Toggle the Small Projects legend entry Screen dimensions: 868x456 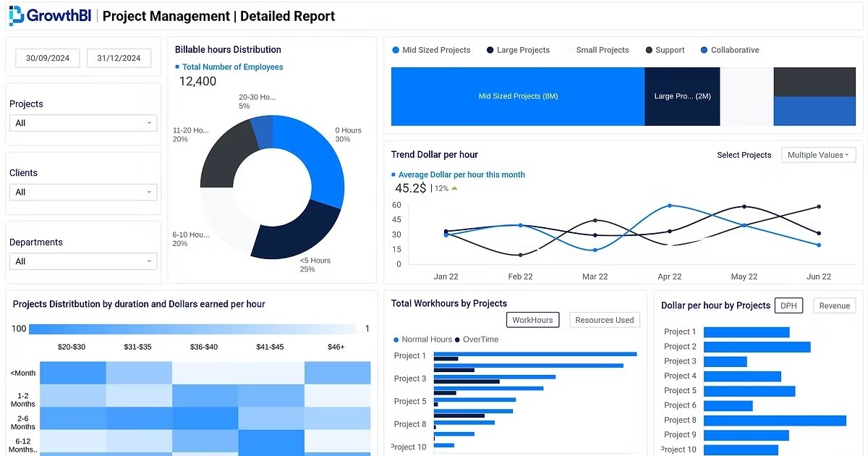point(603,50)
